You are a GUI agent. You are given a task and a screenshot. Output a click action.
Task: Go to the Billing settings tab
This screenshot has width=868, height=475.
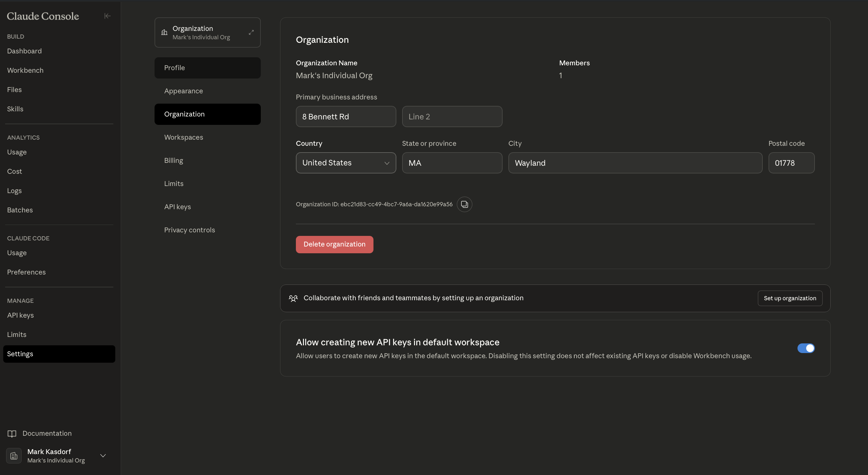click(x=174, y=160)
